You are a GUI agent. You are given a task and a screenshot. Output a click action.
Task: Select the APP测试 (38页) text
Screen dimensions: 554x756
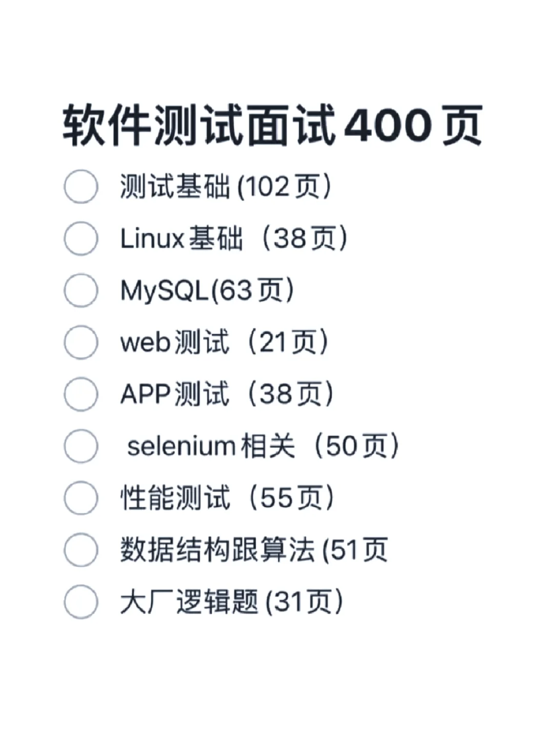(227, 394)
